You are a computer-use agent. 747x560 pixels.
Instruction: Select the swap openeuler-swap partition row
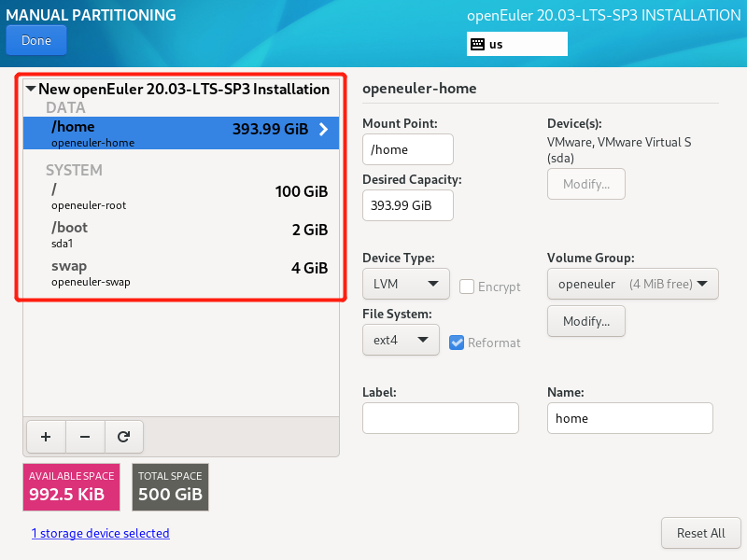[181, 273]
